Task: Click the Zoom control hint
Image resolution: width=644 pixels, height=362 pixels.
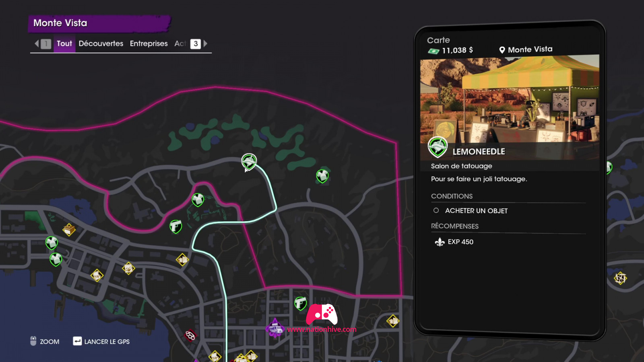Action: pos(45,341)
